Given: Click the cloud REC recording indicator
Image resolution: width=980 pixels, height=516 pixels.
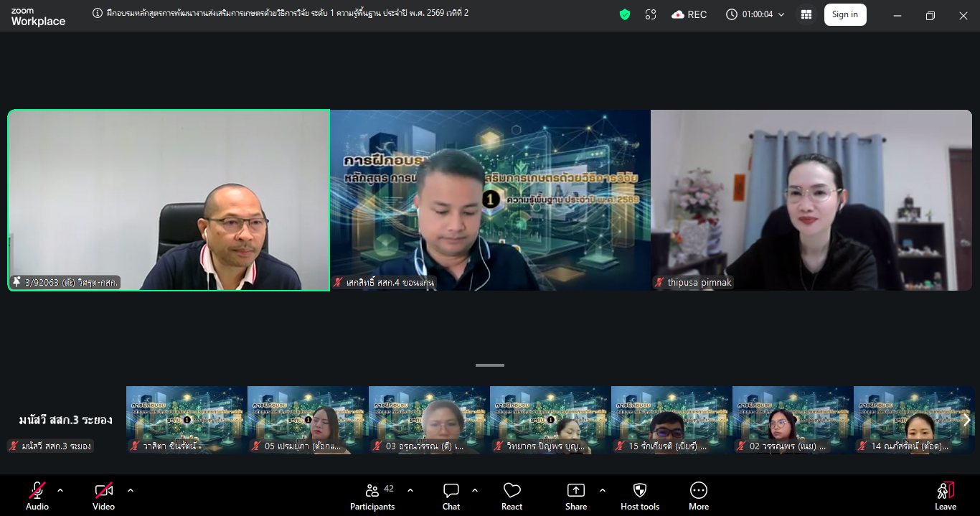Looking at the screenshot, I should (x=689, y=14).
